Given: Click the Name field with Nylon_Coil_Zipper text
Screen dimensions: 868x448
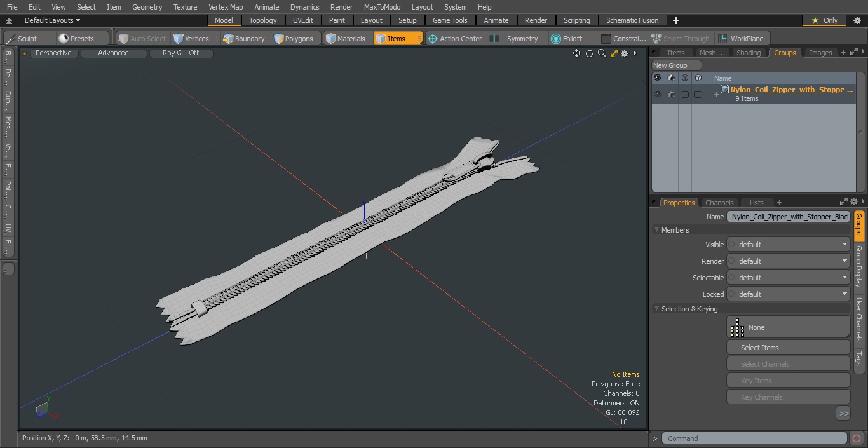Looking at the screenshot, I should coord(789,217).
